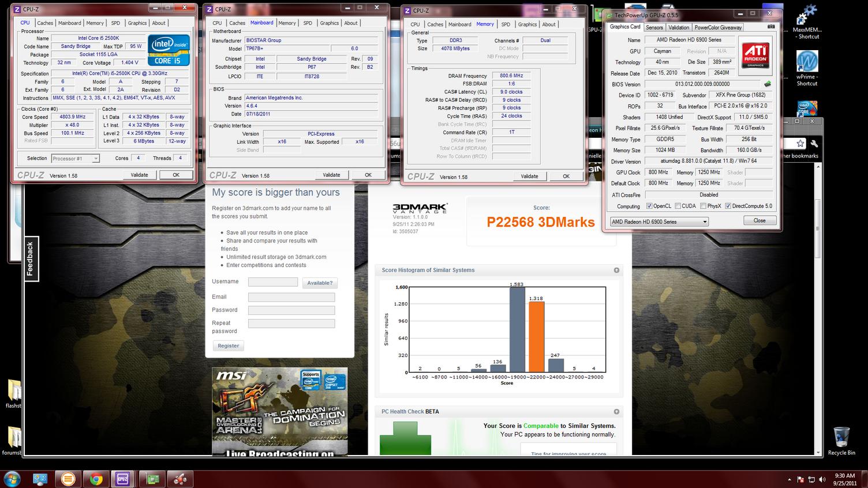The height and width of the screenshot is (488, 868).
Task: Toggle the CUDA checkbox
Action: (x=678, y=206)
